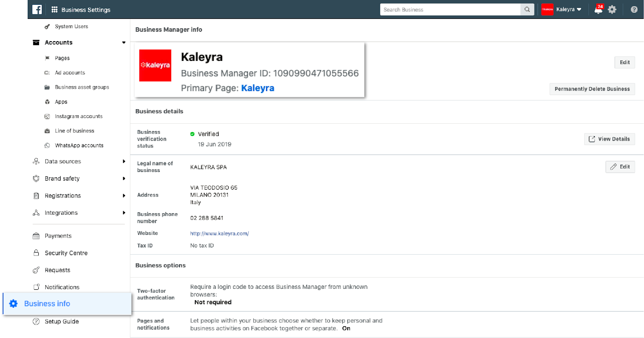644x338 pixels.
Task: Click the Payments bank icon
Action: 36,236
